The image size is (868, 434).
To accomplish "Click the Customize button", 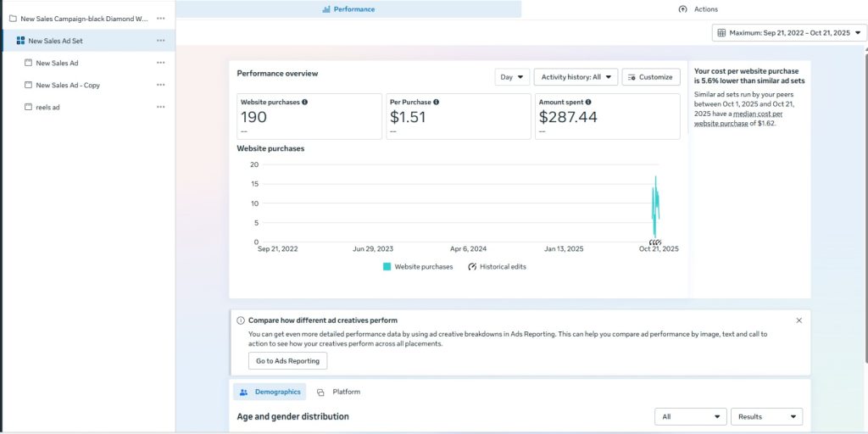I will pyautogui.click(x=650, y=77).
